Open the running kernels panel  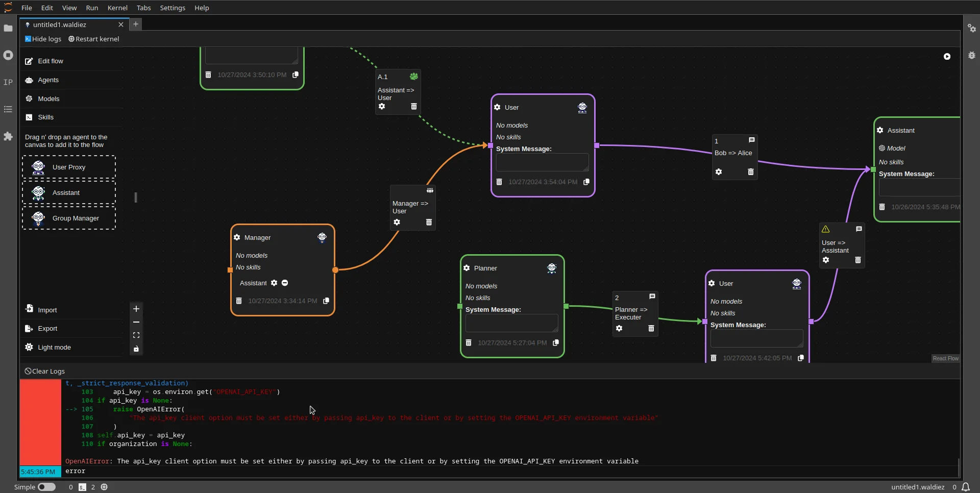(8, 55)
